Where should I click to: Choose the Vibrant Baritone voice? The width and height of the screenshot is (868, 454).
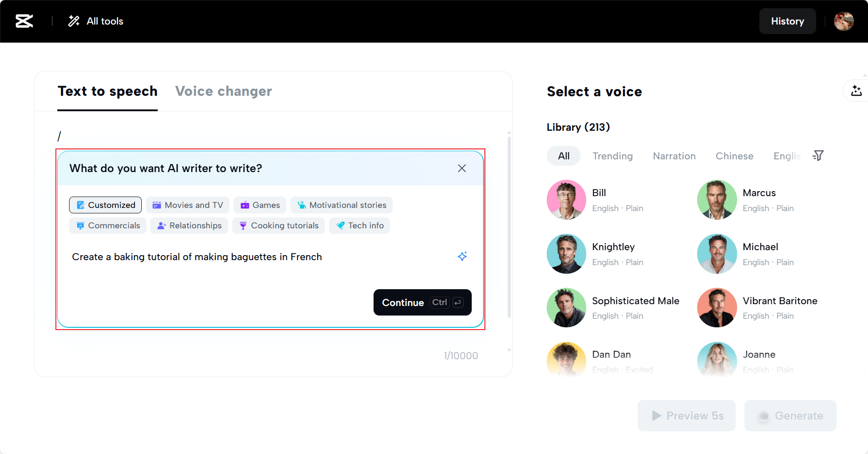pyautogui.click(x=717, y=308)
